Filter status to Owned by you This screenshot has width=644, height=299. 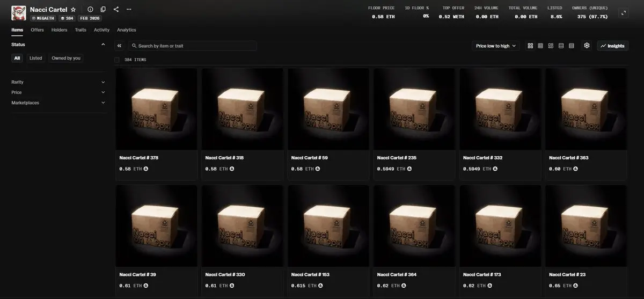coord(66,58)
